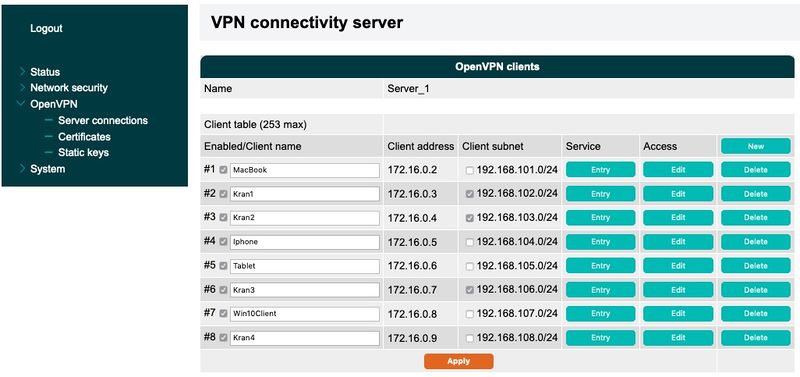Open Service Entry for Kran4
This screenshot has height=377, width=800.
click(x=601, y=338)
